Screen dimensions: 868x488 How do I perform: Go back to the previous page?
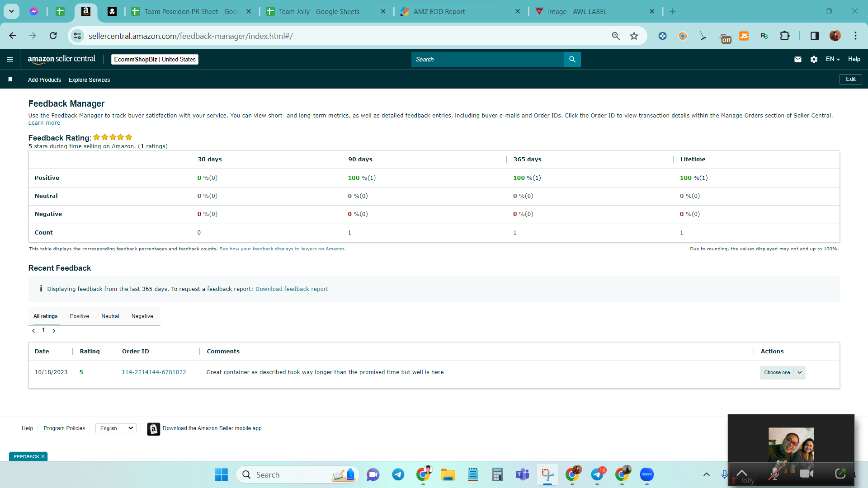pyautogui.click(x=13, y=36)
